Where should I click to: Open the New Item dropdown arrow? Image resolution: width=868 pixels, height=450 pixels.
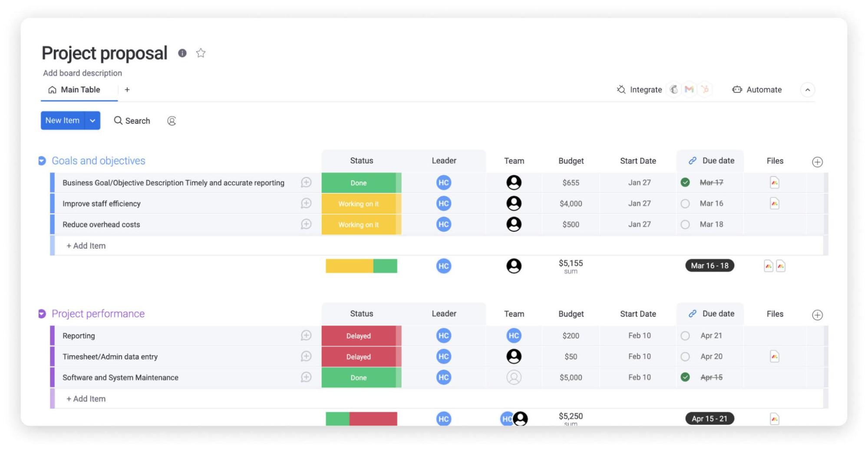coord(92,121)
